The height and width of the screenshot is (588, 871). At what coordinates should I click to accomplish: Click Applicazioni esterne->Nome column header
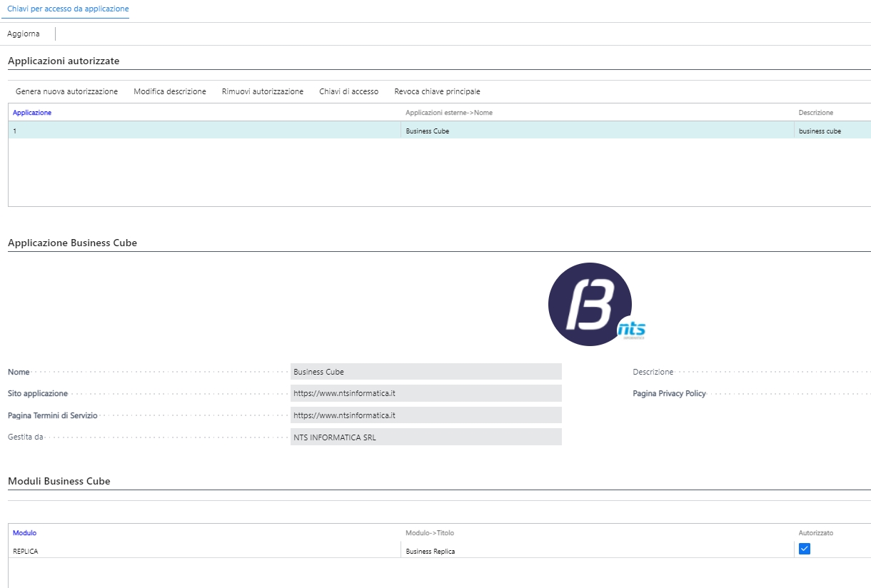[449, 113]
